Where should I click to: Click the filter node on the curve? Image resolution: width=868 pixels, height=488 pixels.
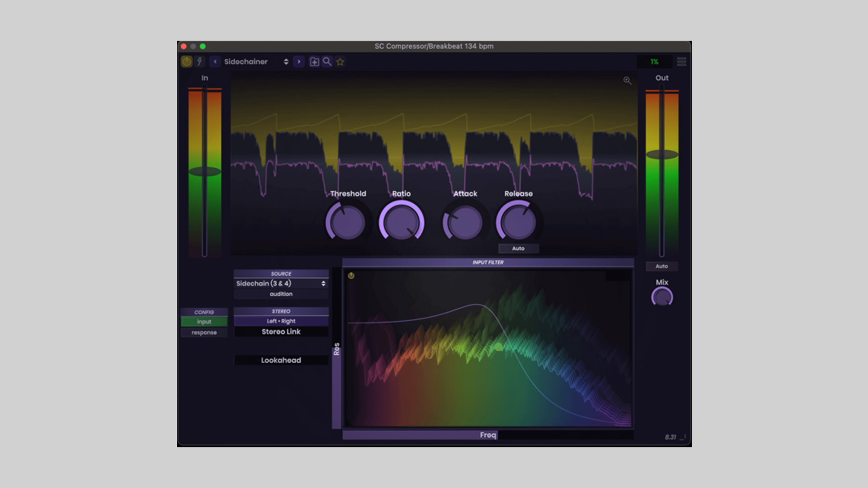[499, 347]
